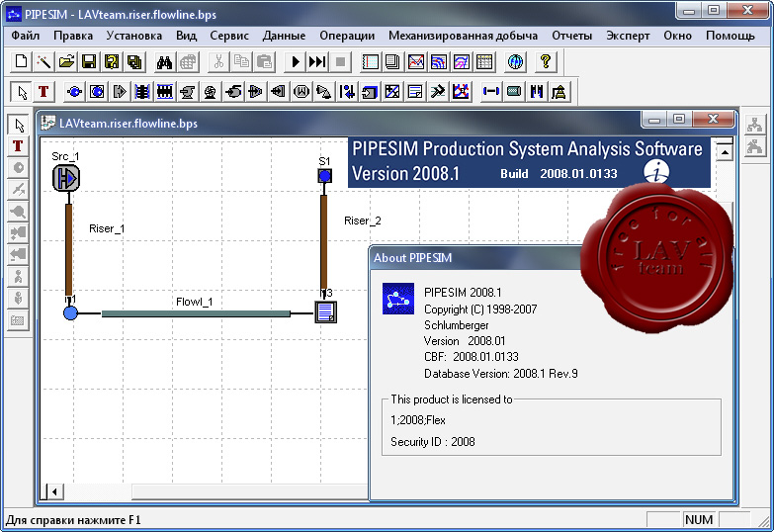The image size is (774, 532).
Task: Open the Операции menu
Action: tap(347, 36)
